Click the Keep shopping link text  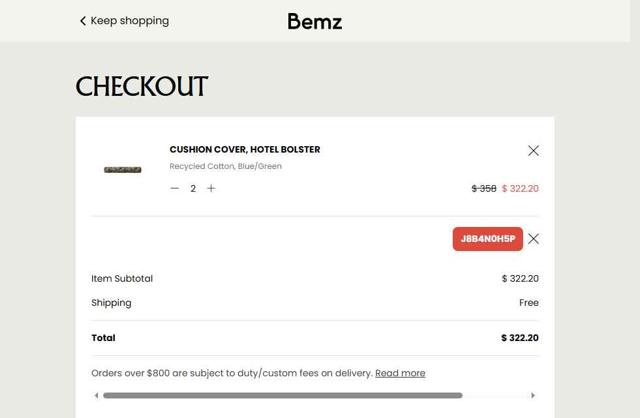(129, 21)
